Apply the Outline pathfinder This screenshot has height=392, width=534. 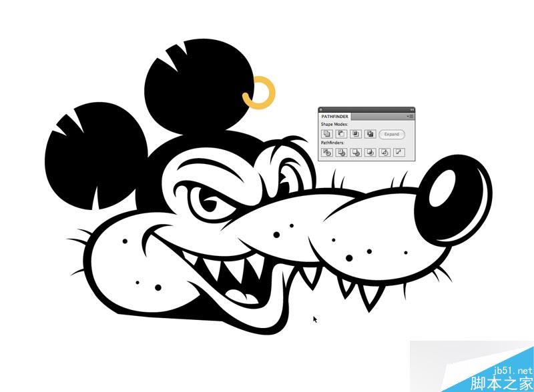pyautogui.click(x=384, y=153)
